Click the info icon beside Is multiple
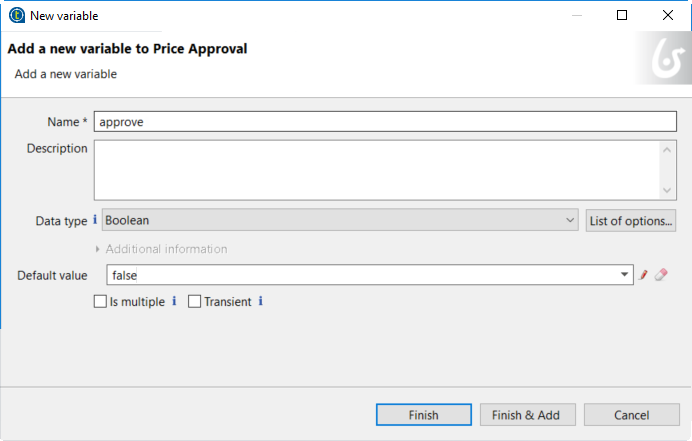This screenshot has height=441, width=692. pos(174,301)
